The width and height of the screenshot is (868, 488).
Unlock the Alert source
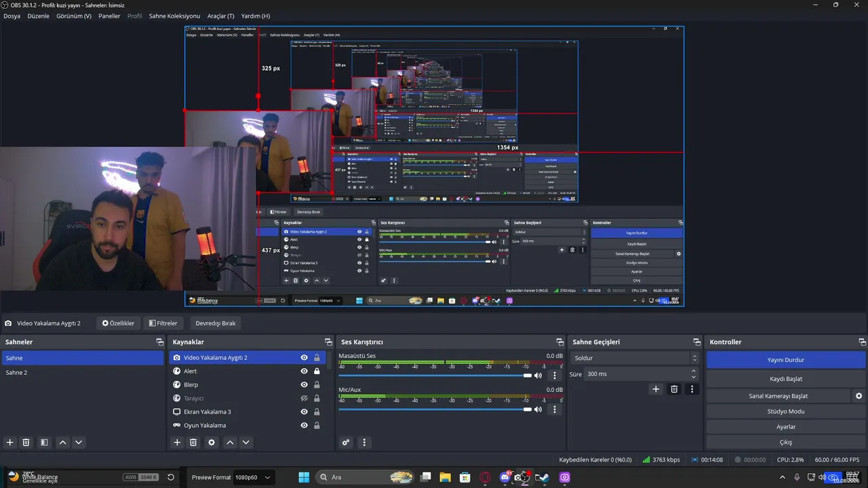coord(317,371)
